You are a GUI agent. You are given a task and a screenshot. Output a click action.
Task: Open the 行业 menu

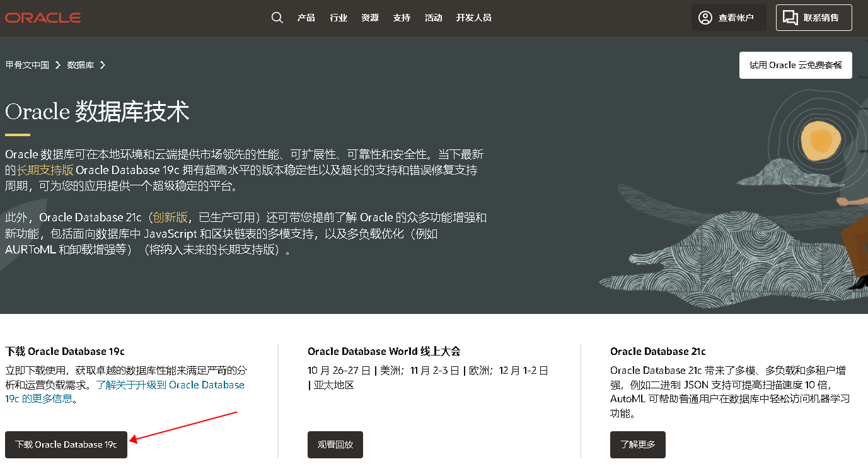[x=339, y=18]
